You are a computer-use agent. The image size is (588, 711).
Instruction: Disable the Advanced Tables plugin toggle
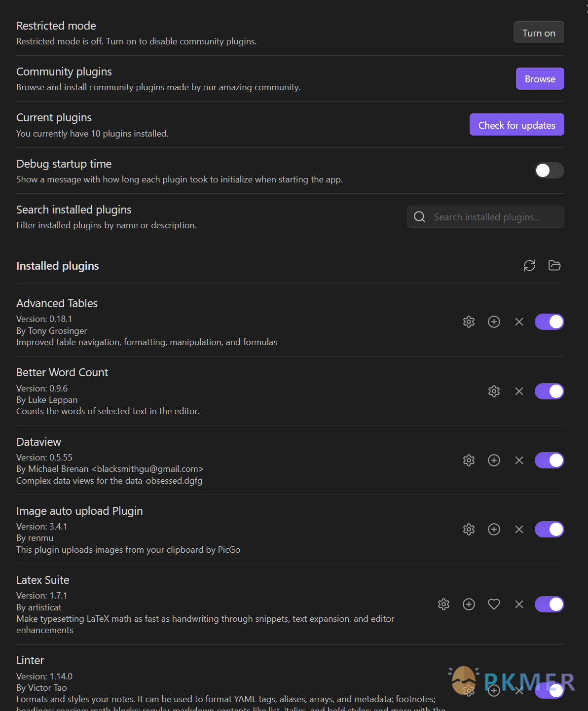click(x=550, y=322)
